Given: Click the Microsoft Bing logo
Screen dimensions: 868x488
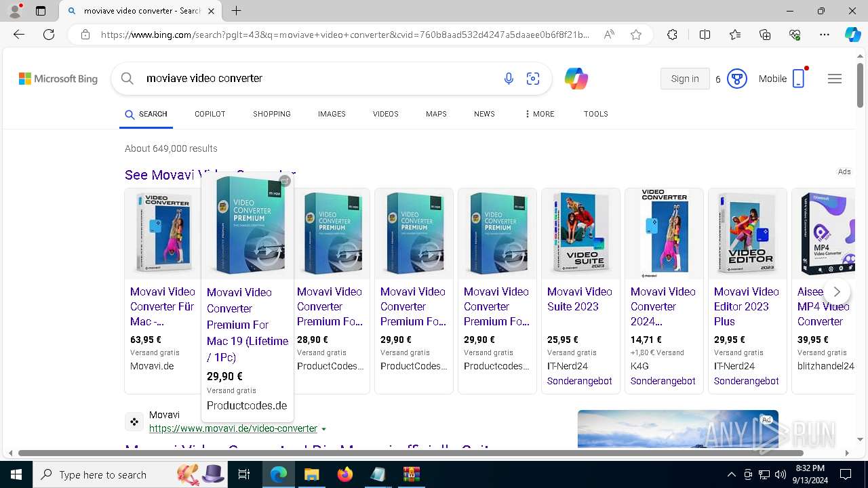Looking at the screenshot, I should click(x=58, y=79).
